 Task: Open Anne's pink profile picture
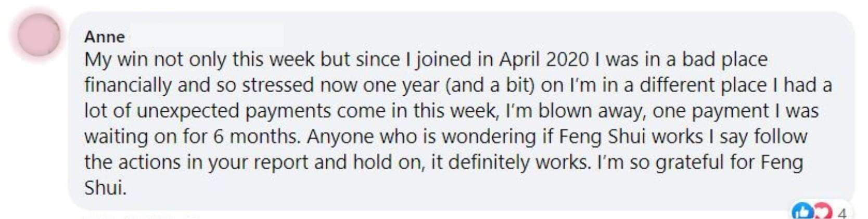click(39, 35)
